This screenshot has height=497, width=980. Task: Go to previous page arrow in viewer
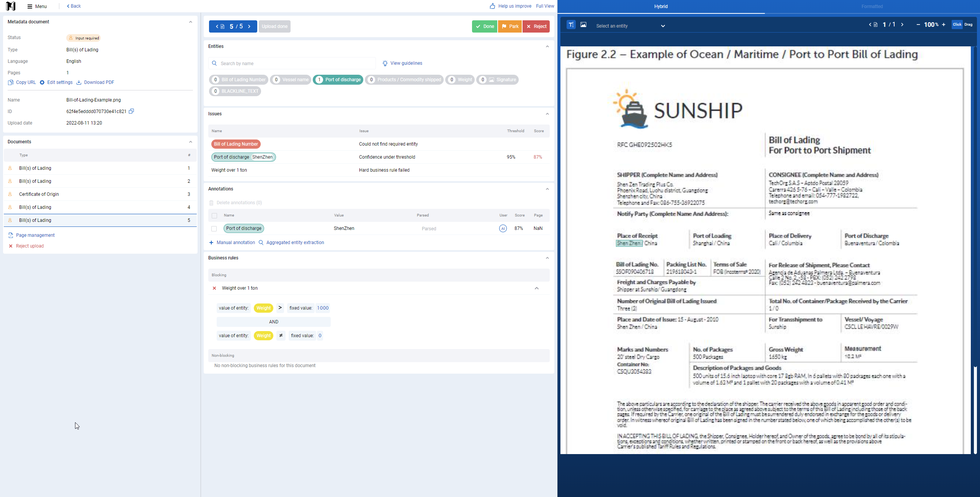(870, 25)
